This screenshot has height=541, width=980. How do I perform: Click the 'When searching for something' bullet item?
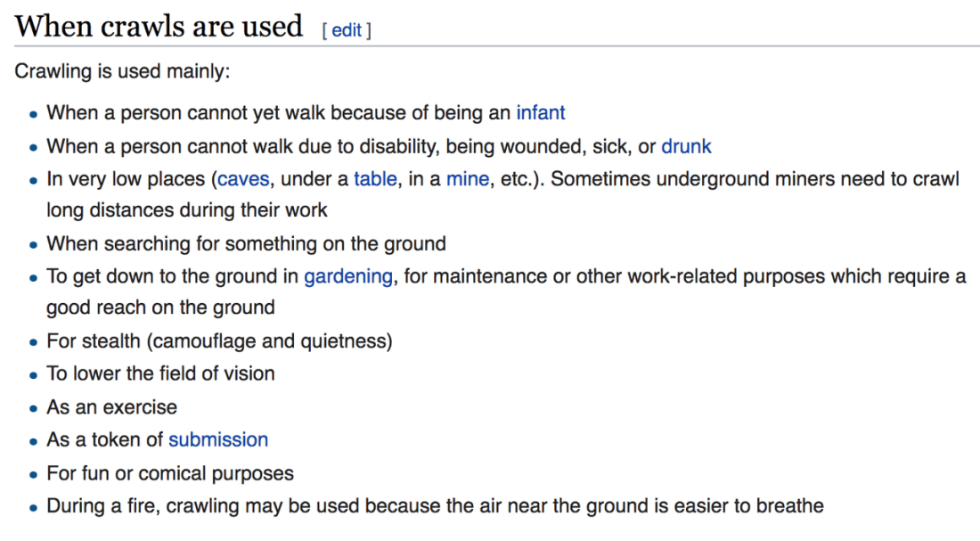(246, 243)
